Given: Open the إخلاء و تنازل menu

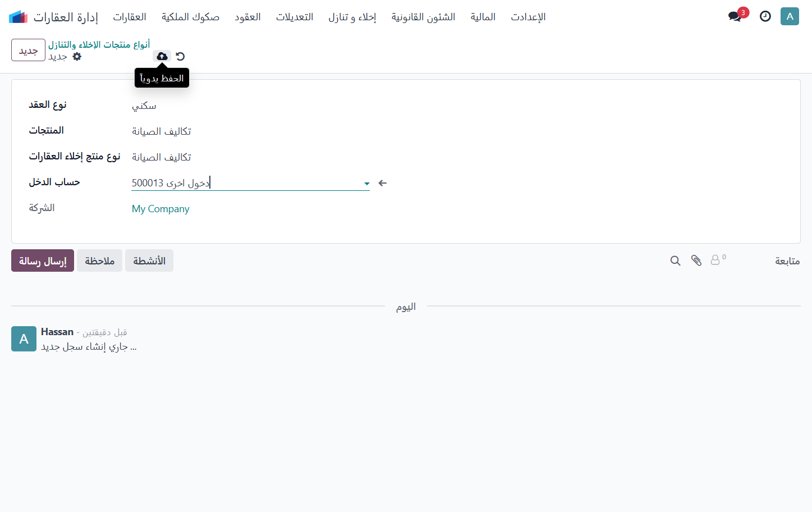Looking at the screenshot, I should (352, 17).
